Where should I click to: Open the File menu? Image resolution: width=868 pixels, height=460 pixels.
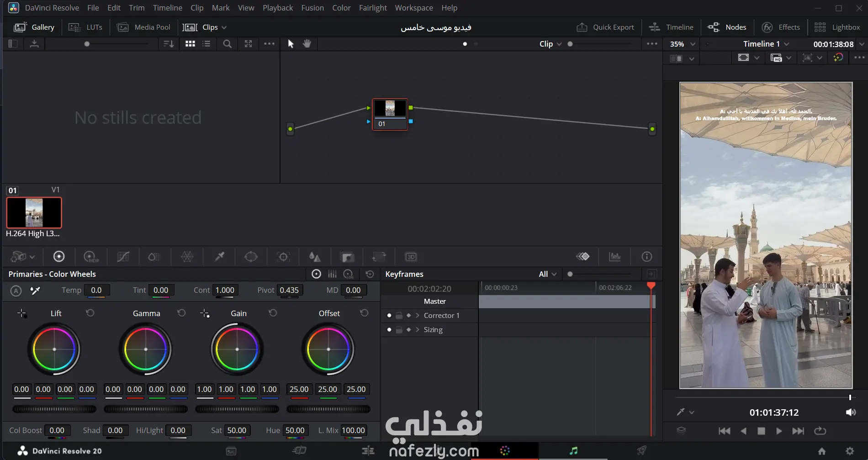93,8
